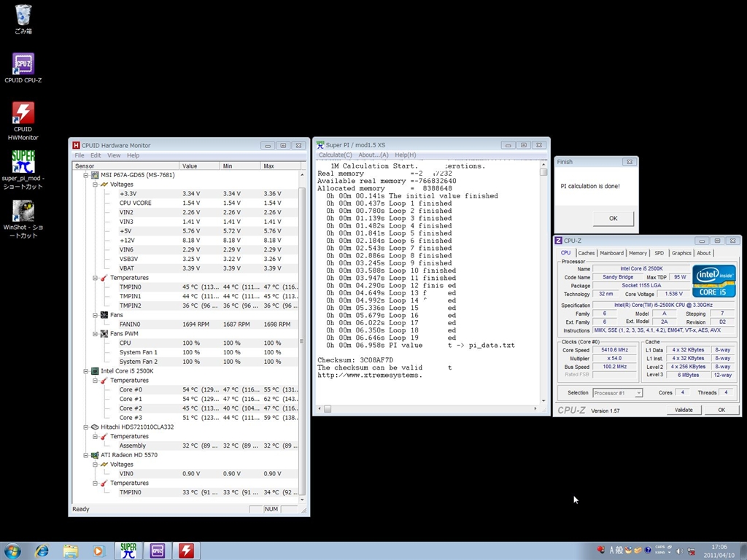Click the MSI P67A-GD65 motherboard icon

[x=95, y=175]
